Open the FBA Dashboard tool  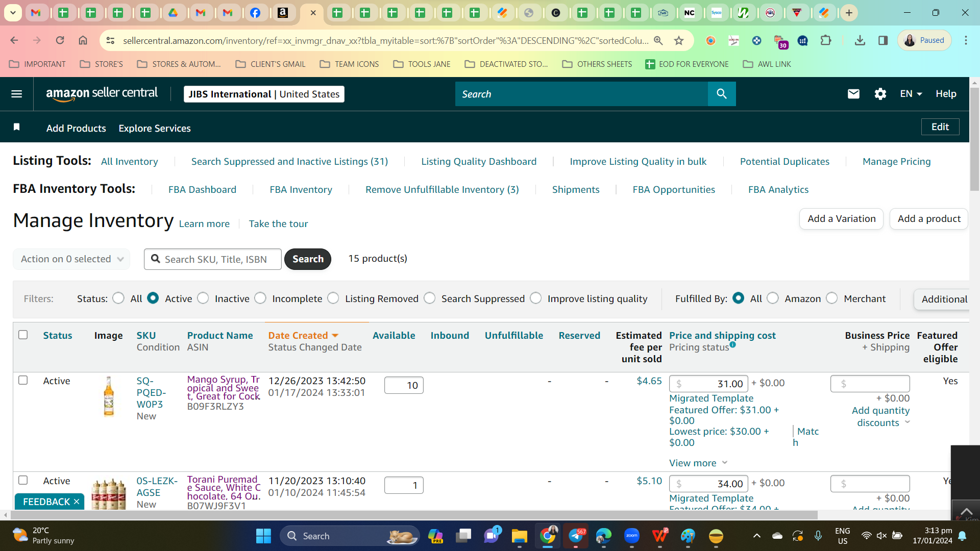pos(202,190)
